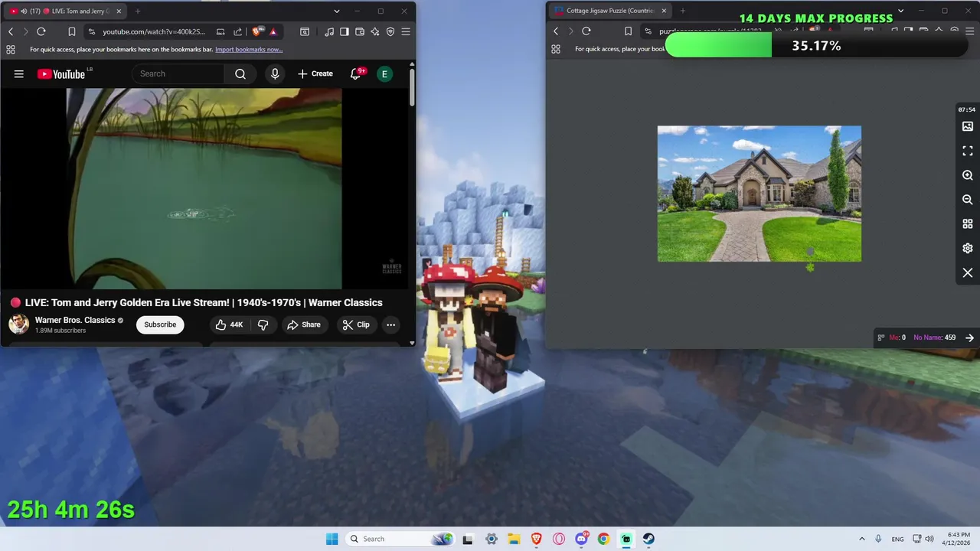Click the Windows taskbar Search box
Image resolution: width=980 pixels, height=551 pixels.
click(x=400, y=539)
